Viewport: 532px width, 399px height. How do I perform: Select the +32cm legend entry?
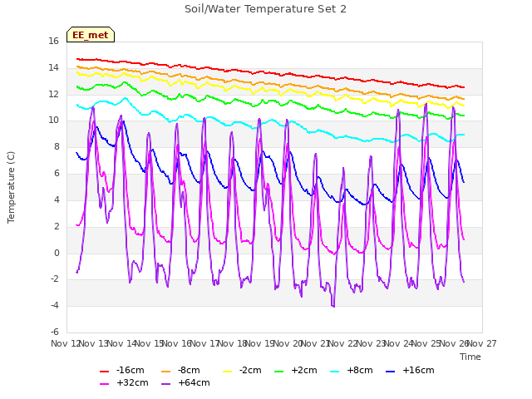[124, 382]
